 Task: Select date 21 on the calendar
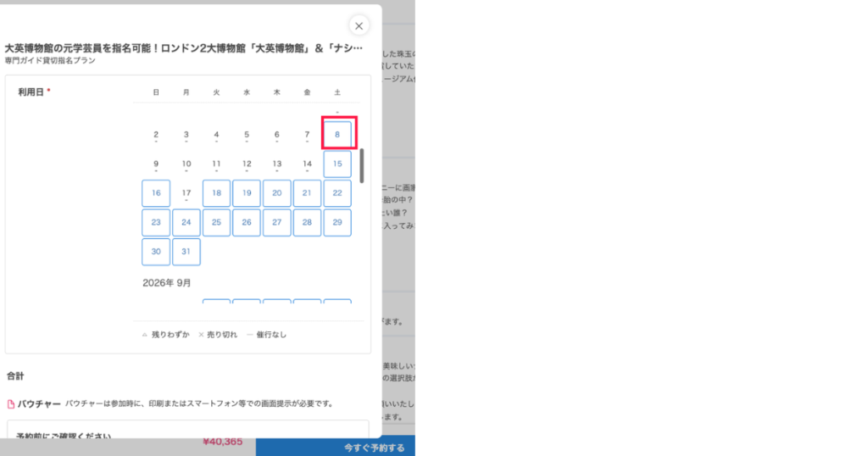(307, 193)
